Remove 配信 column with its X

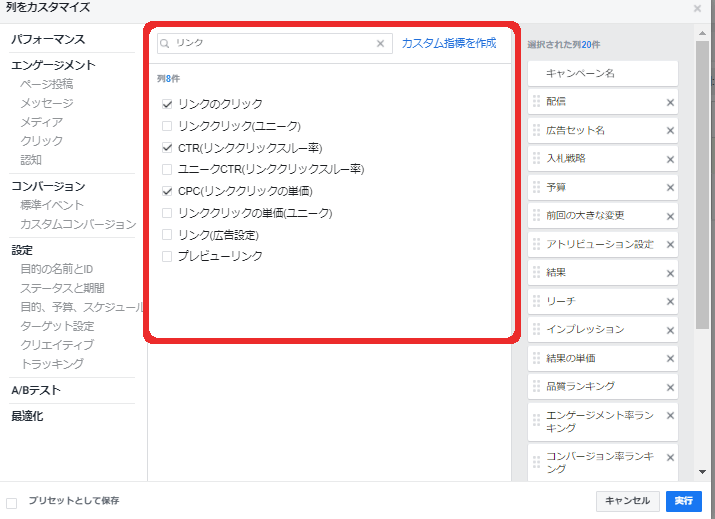pos(670,103)
